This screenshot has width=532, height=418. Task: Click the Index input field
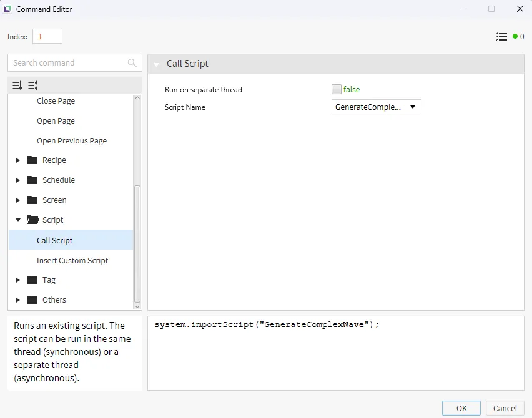point(47,37)
